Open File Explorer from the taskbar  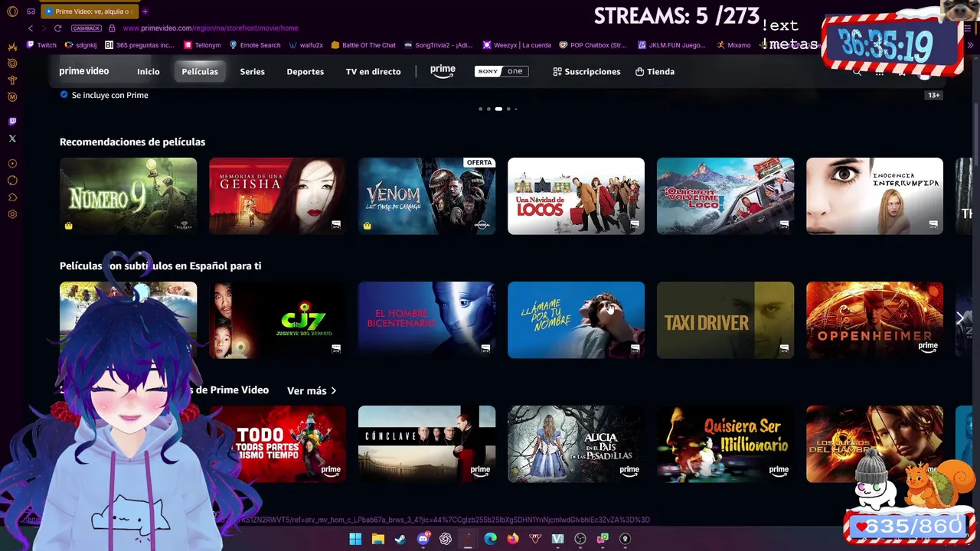click(x=377, y=539)
